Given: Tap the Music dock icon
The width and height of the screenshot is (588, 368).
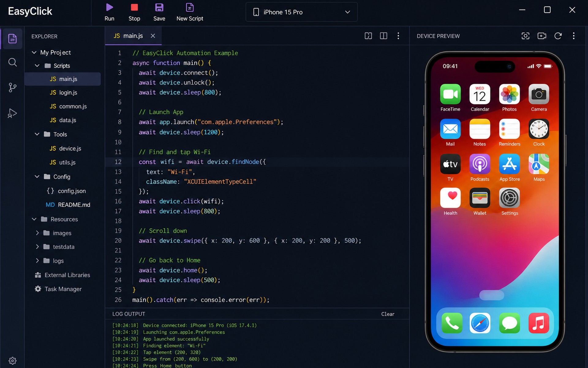Looking at the screenshot, I should [x=539, y=323].
